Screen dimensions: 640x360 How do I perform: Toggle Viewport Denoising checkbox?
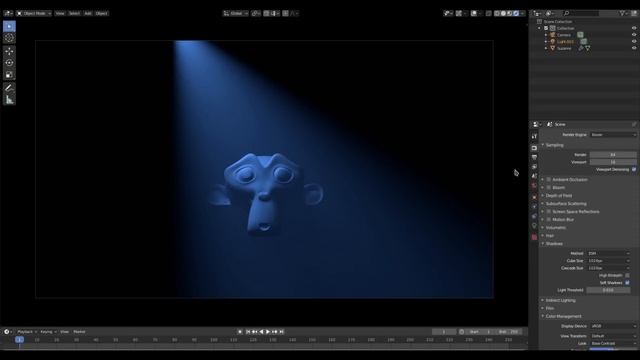[634, 169]
